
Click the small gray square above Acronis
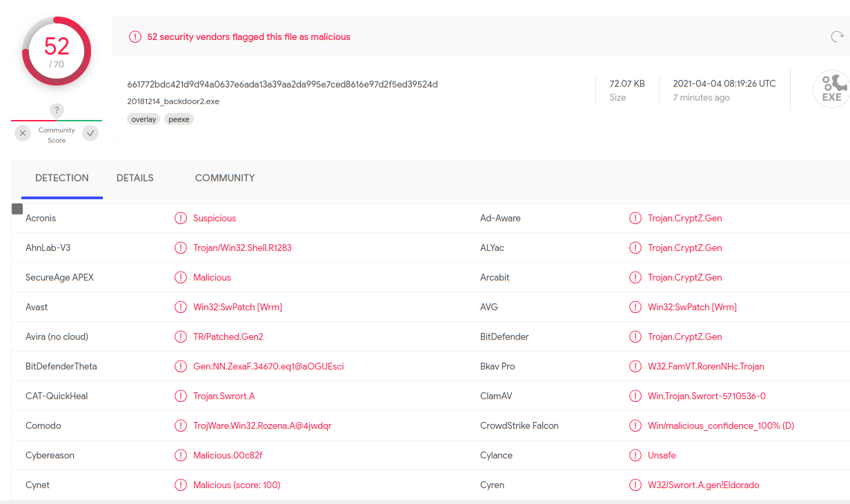click(x=17, y=209)
